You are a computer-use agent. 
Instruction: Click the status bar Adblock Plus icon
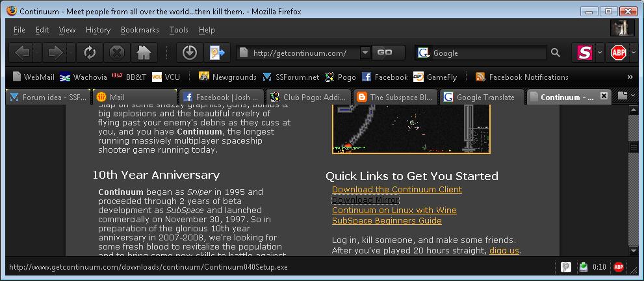click(619, 267)
